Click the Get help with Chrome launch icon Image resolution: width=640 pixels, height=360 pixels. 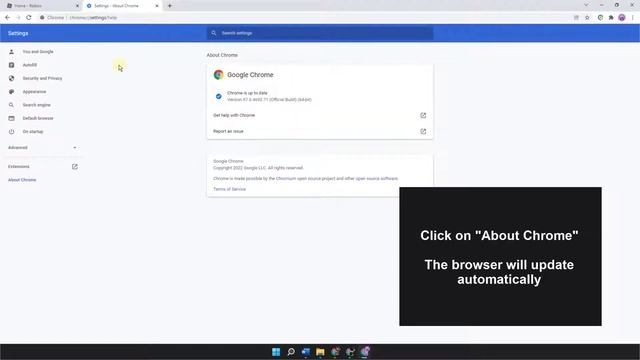pyautogui.click(x=423, y=116)
